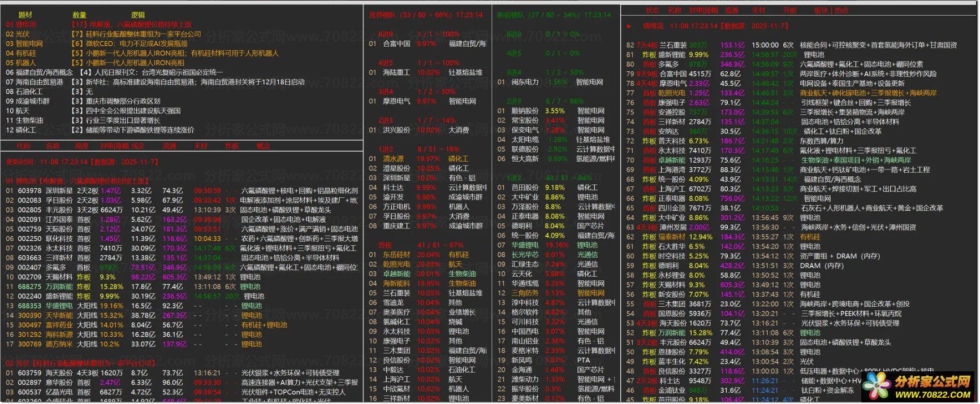Viewport: 980px width, 404px height.
Task: Click 恒大高新 in 断板梯队
Action: pos(525,159)
